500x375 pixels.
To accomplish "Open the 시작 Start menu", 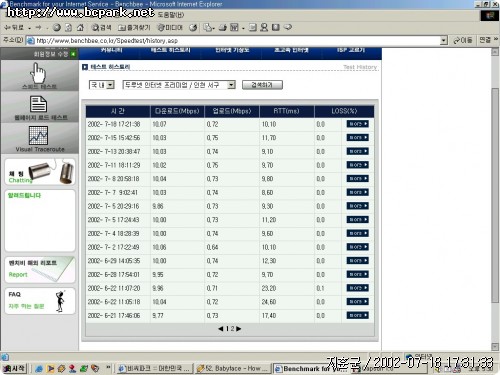I will pos(14,368).
